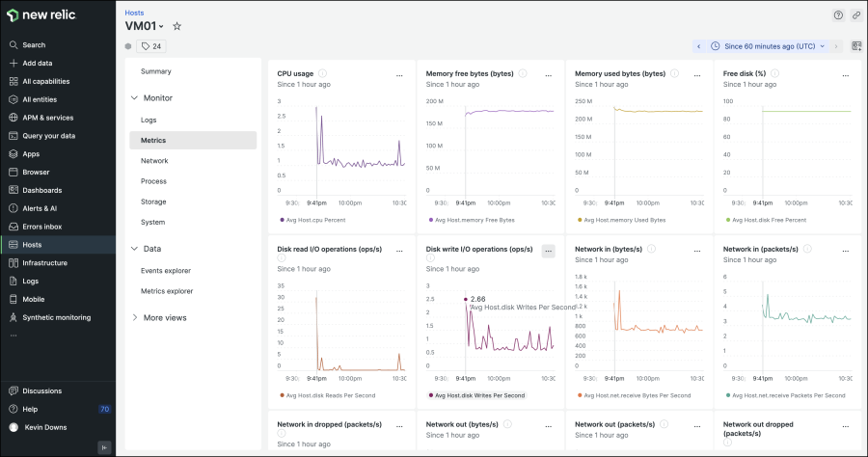Toggle Avg Host.cpu Percent legend series

coord(313,220)
